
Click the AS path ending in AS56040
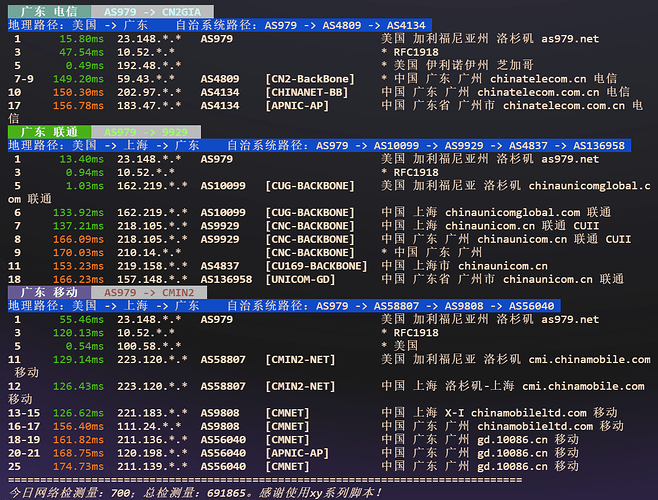click(x=435, y=306)
